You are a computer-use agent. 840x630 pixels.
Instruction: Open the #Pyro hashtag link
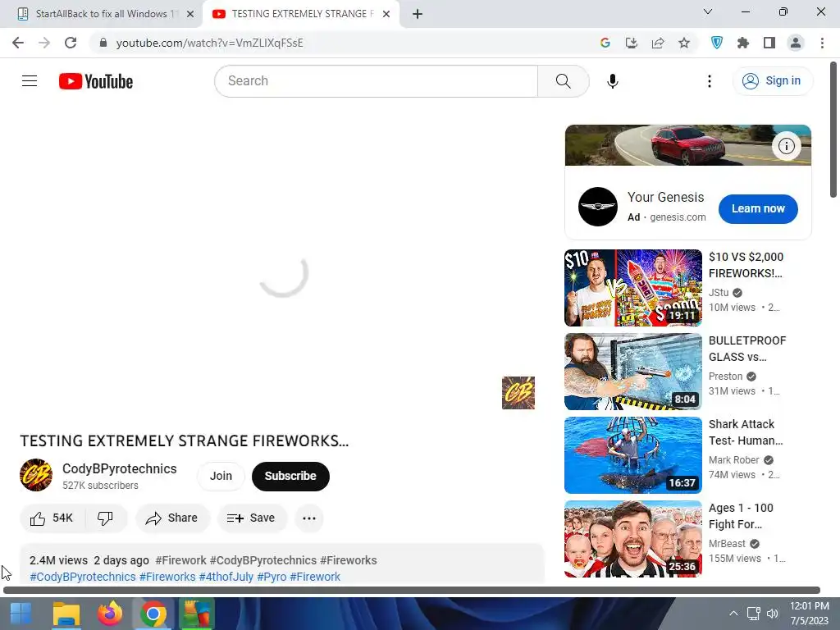point(272,577)
